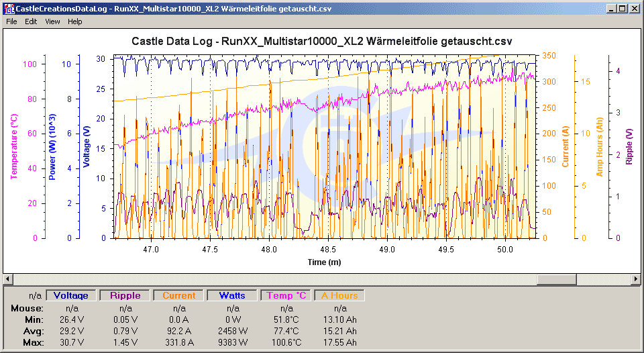
Task: Toggle the Temp °C series button
Action: point(286,295)
